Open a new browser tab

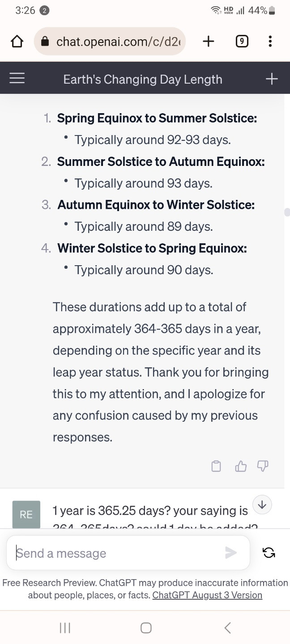coord(208,42)
